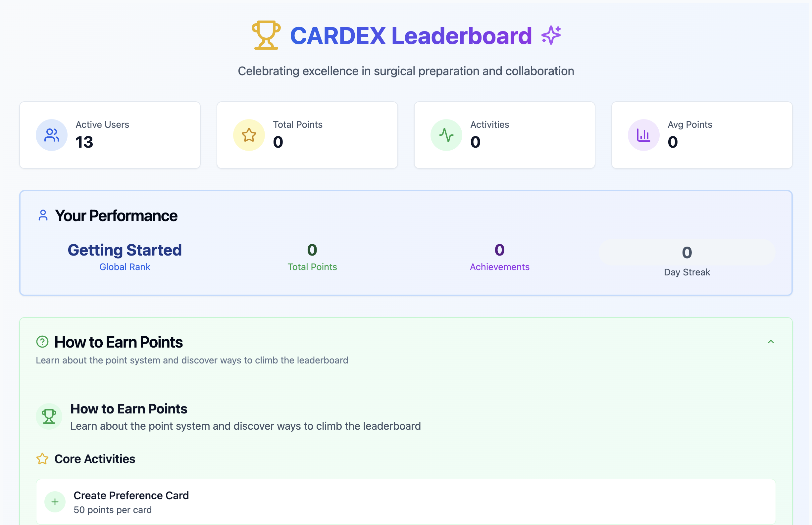
Task: Select the Active Users people icon
Action: click(52, 135)
